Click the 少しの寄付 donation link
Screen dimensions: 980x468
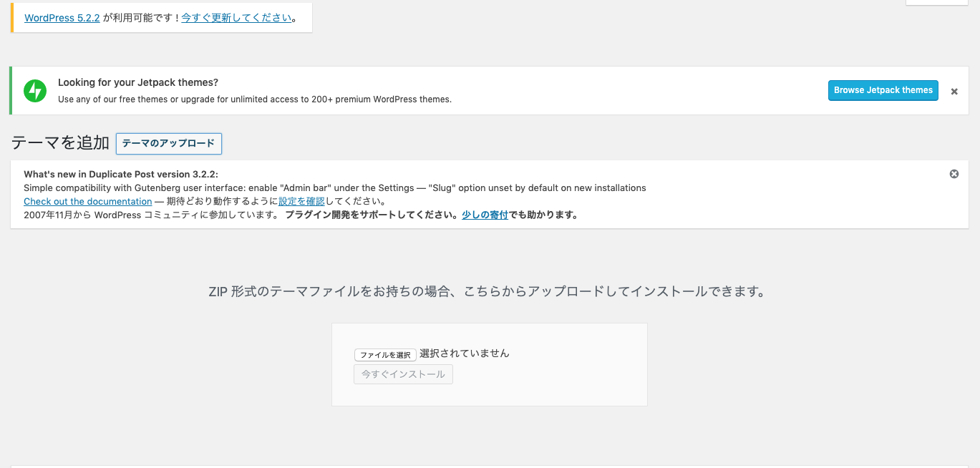pyautogui.click(x=485, y=215)
